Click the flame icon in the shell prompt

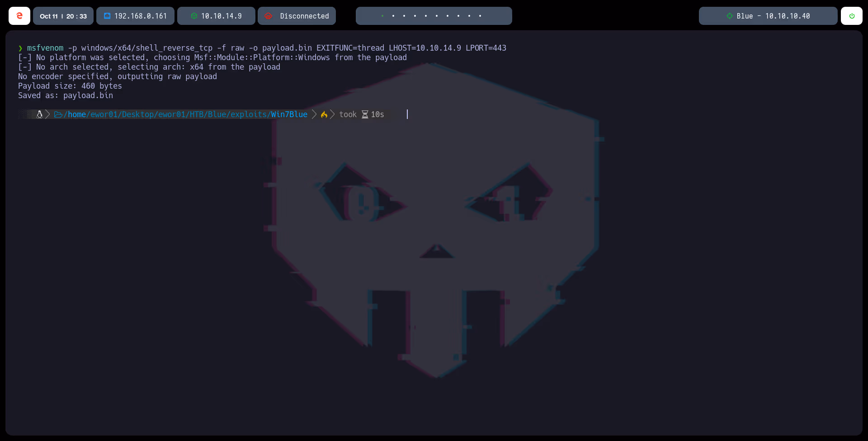pos(324,114)
